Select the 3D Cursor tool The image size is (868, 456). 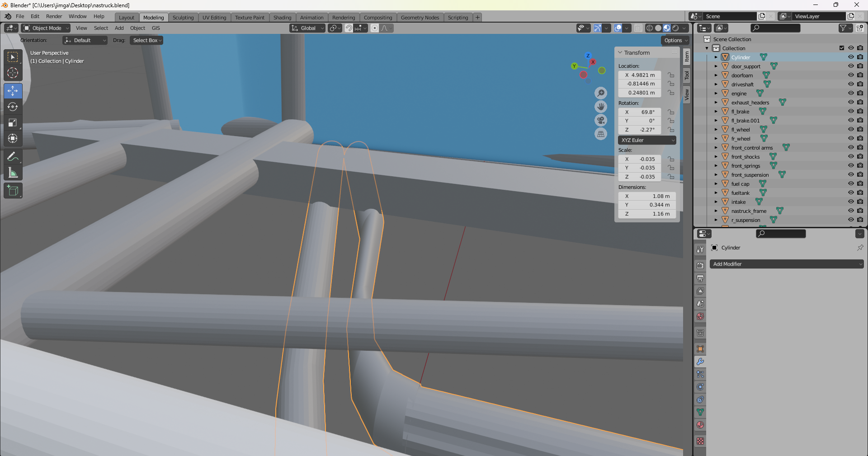point(13,73)
